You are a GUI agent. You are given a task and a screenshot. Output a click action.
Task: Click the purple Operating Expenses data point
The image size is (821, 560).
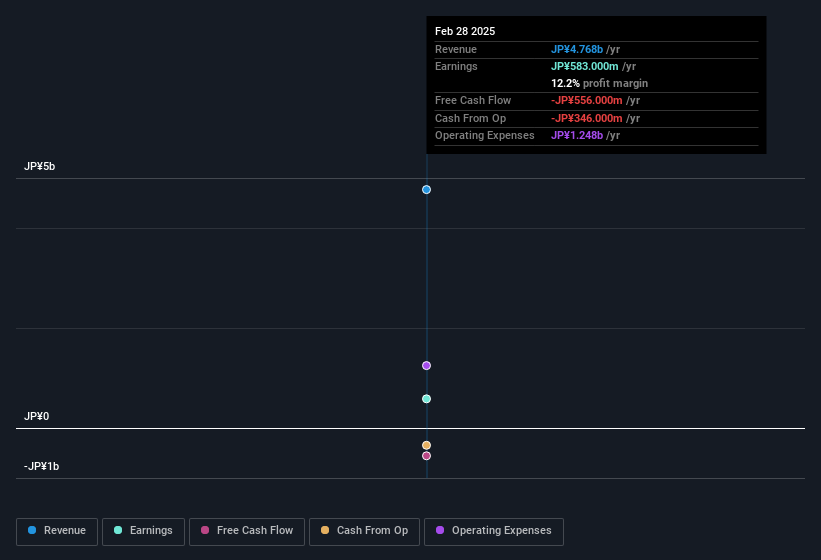tap(426, 365)
